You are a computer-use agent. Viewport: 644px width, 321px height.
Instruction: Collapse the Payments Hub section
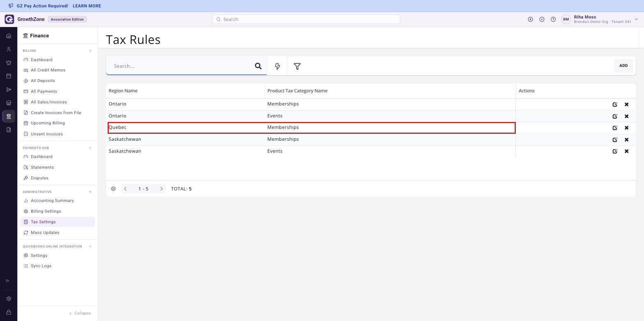click(x=90, y=148)
